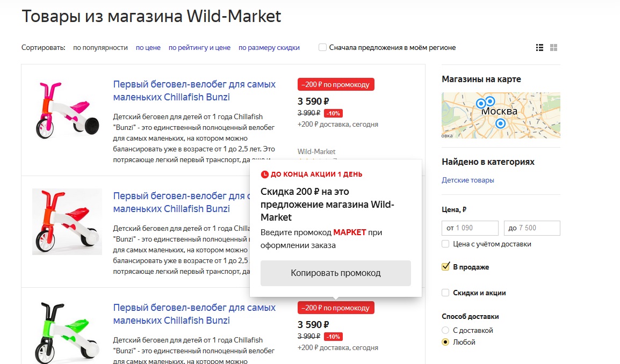Enable 'Скидки и акции' filter
Screen dimensions: 620x364
(445, 293)
